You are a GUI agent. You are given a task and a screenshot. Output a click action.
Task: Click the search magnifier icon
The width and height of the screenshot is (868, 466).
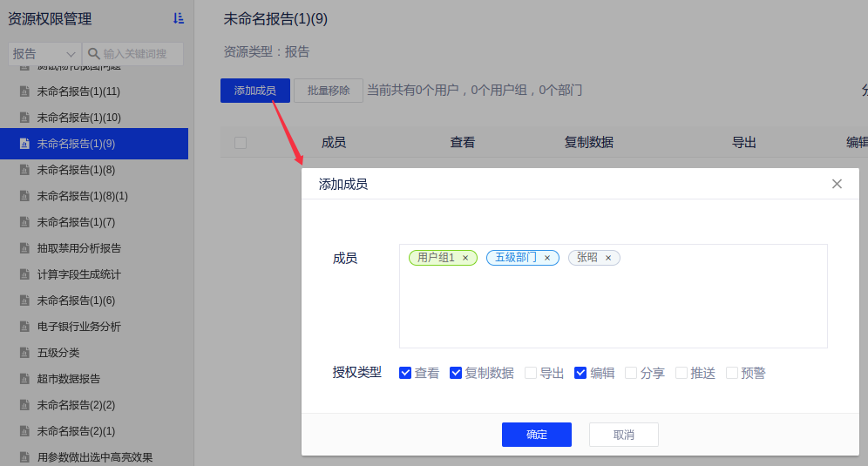coord(93,54)
